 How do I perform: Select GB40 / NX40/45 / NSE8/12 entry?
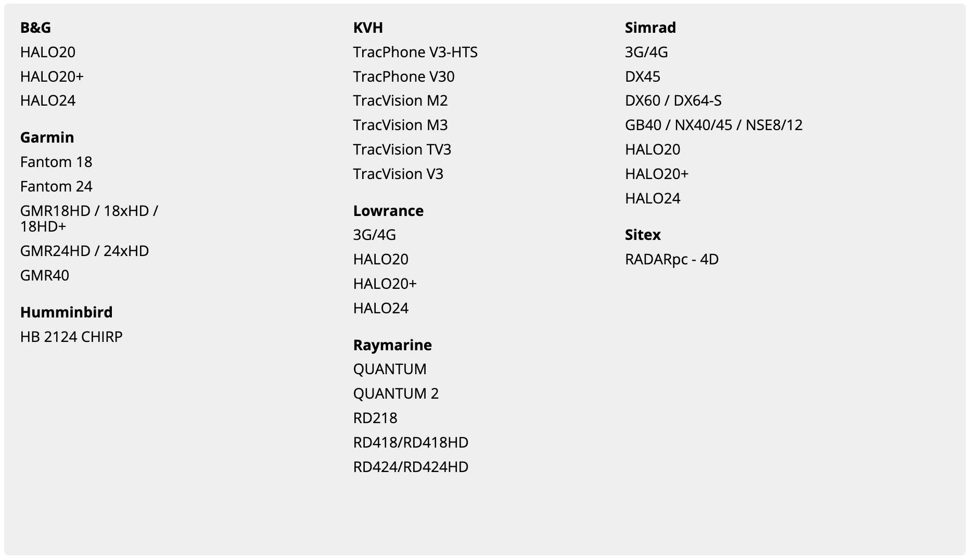click(714, 125)
